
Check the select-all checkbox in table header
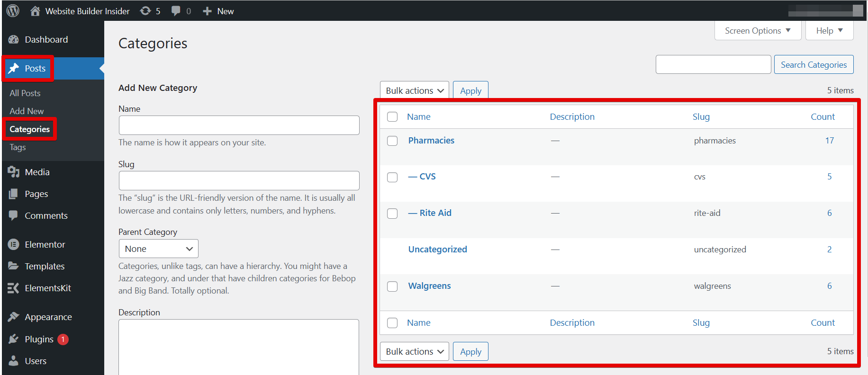[x=392, y=117]
